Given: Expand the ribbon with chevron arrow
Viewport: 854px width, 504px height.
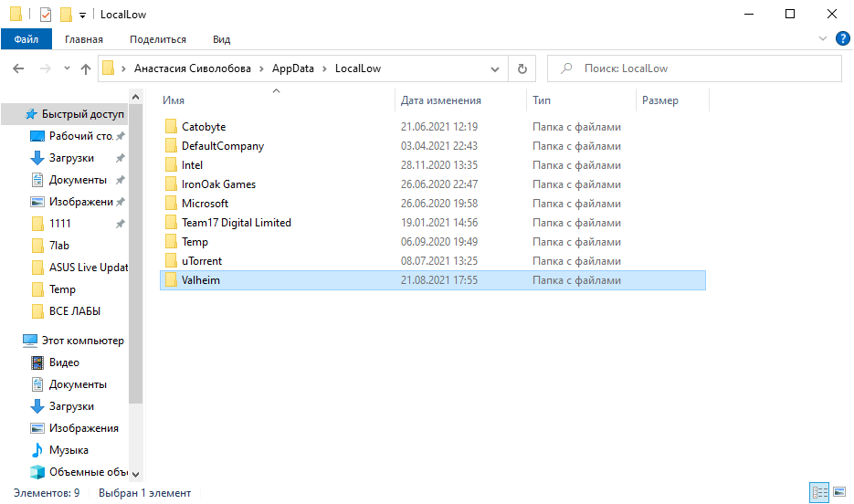Looking at the screenshot, I should (821, 39).
